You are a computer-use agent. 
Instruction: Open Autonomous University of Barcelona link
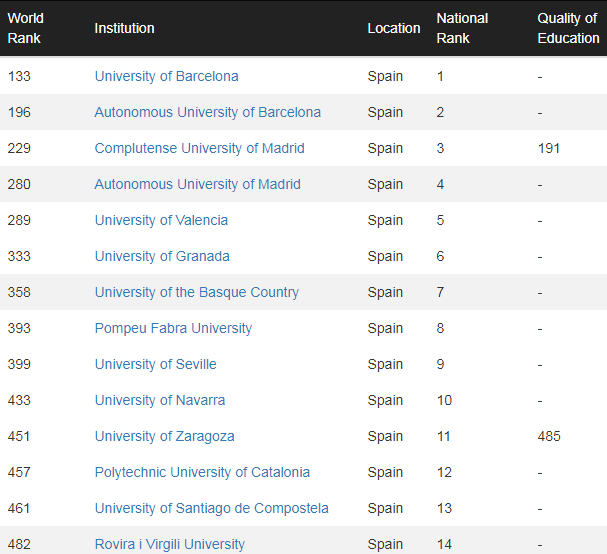208,112
